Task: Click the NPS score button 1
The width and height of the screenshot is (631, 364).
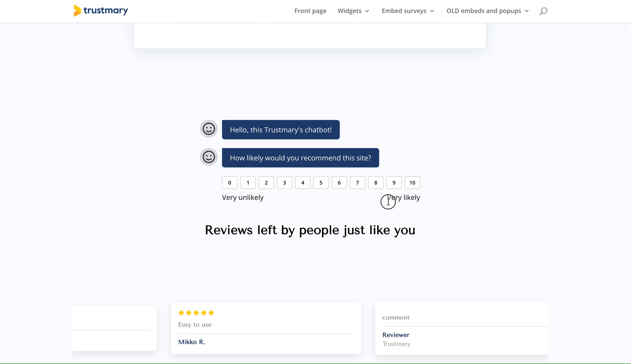Action: point(248,182)
